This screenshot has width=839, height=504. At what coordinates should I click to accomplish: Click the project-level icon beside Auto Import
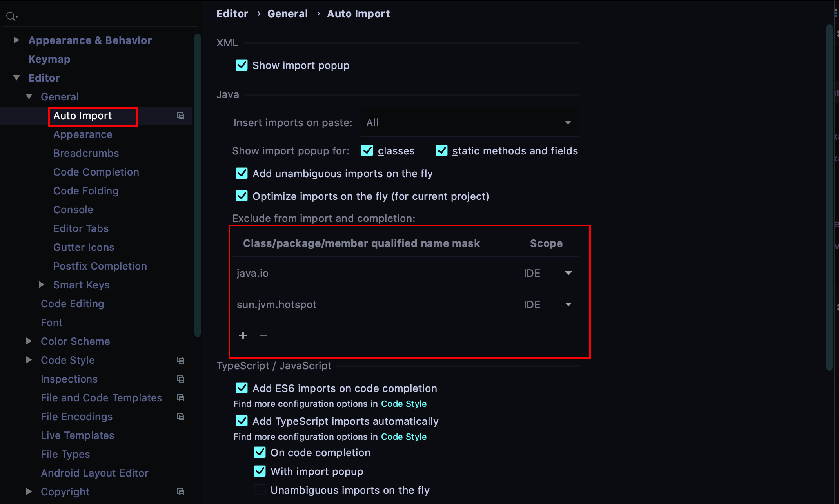tap(181, 116)
